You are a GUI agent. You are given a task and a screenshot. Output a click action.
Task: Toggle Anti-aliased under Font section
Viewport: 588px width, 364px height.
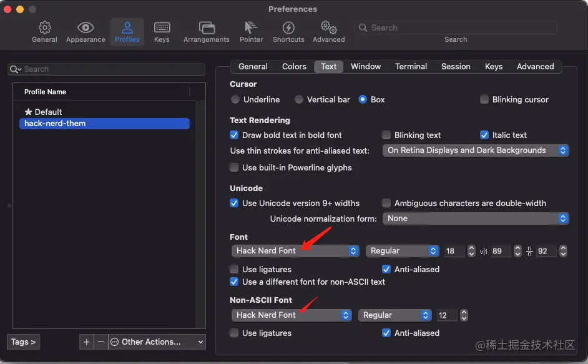[x=386, y=269]
